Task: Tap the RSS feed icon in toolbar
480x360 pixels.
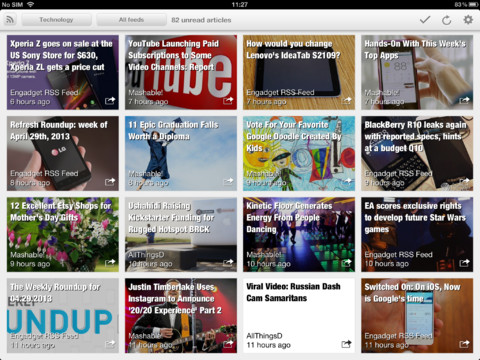Action: point(10,20)
